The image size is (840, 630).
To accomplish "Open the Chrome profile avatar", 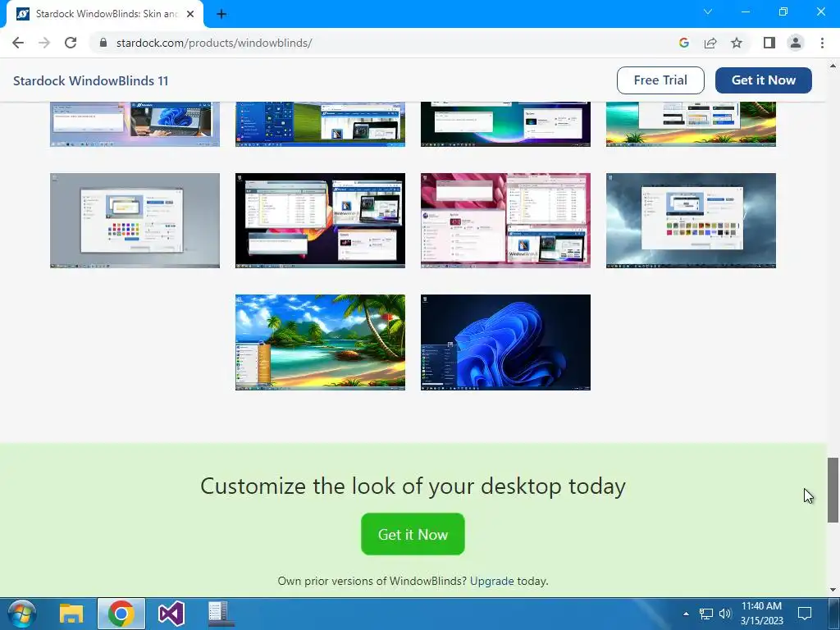I will coord(796,43).
